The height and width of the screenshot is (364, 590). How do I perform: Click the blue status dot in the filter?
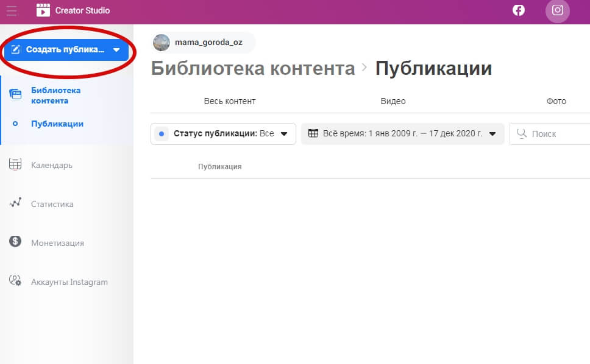coord(162,134)
